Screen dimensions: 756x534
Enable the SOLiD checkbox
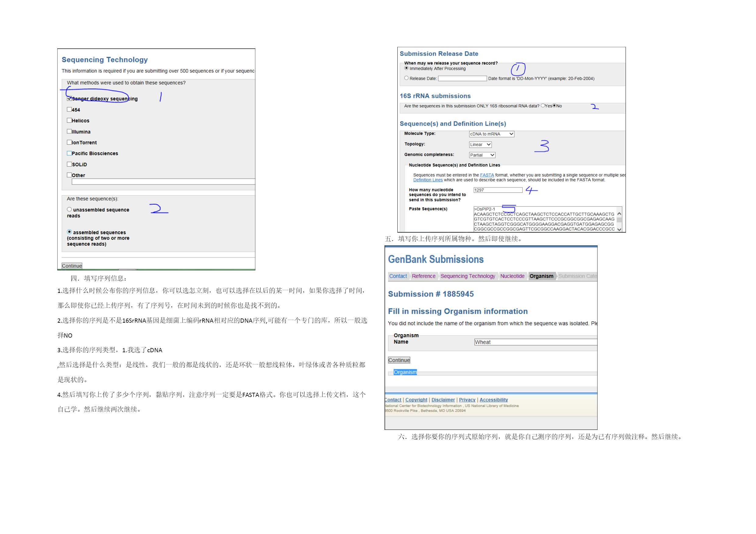click(x=69, y=164)
